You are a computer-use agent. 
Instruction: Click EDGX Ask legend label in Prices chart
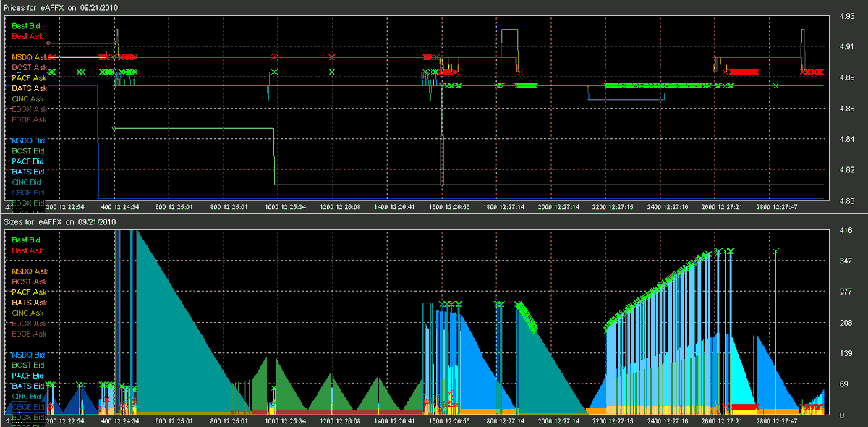[29, 109]
